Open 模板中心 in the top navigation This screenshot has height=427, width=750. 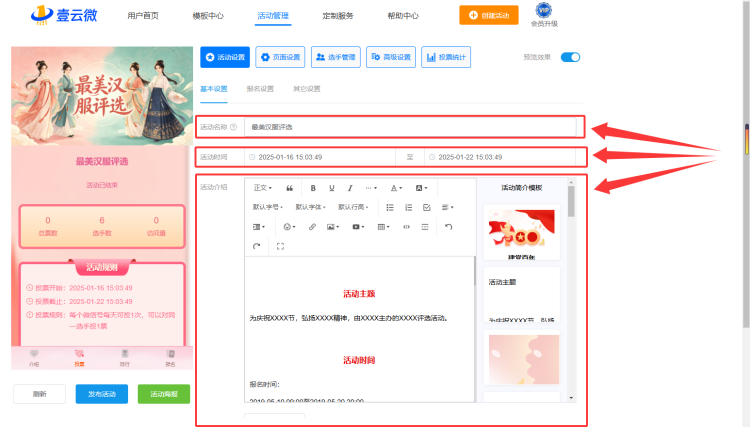pos(208,16)
